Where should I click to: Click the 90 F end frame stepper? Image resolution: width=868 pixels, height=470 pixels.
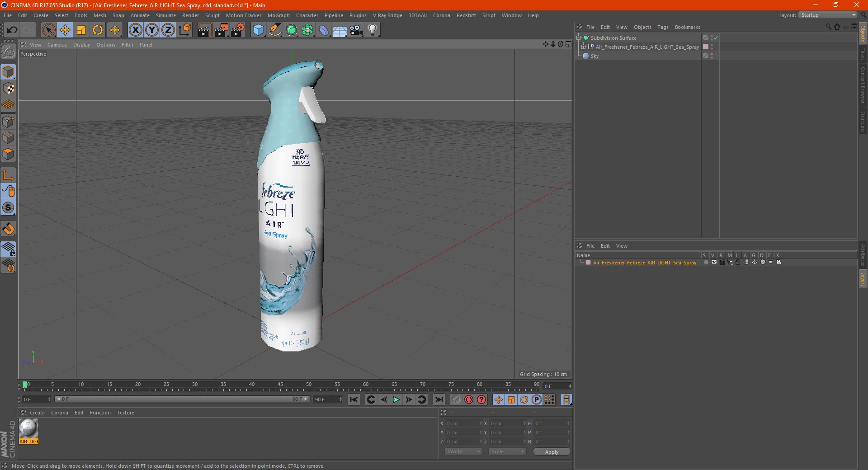[x=340, y=399]
